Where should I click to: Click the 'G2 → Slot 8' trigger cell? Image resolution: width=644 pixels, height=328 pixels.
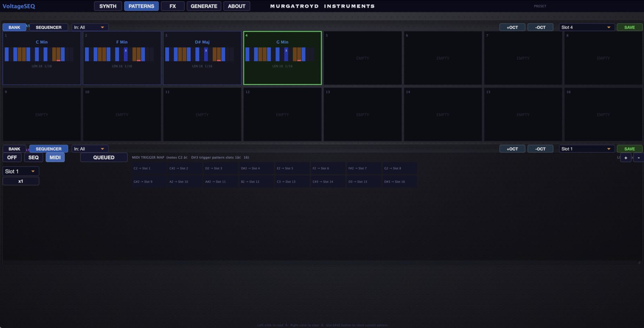[400, 168]
